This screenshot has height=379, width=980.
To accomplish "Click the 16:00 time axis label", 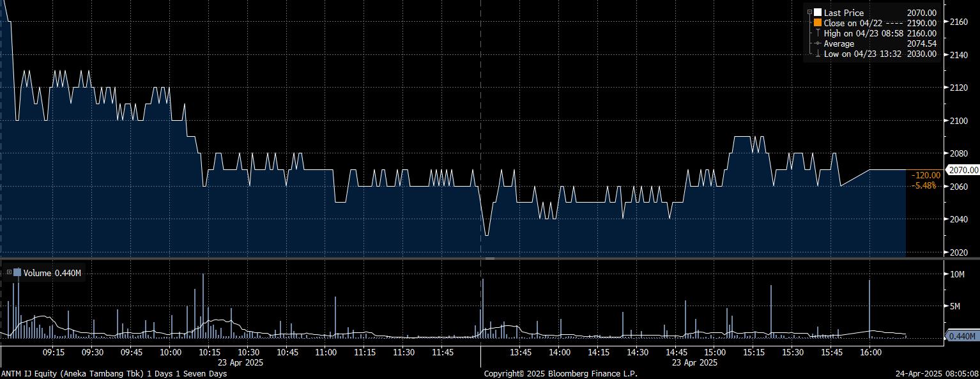I will pos(871,353).
